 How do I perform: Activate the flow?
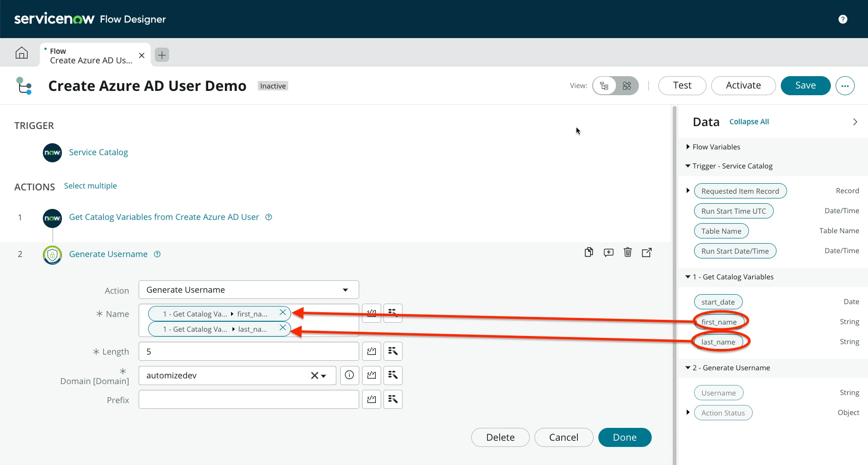tap(743, 85)
